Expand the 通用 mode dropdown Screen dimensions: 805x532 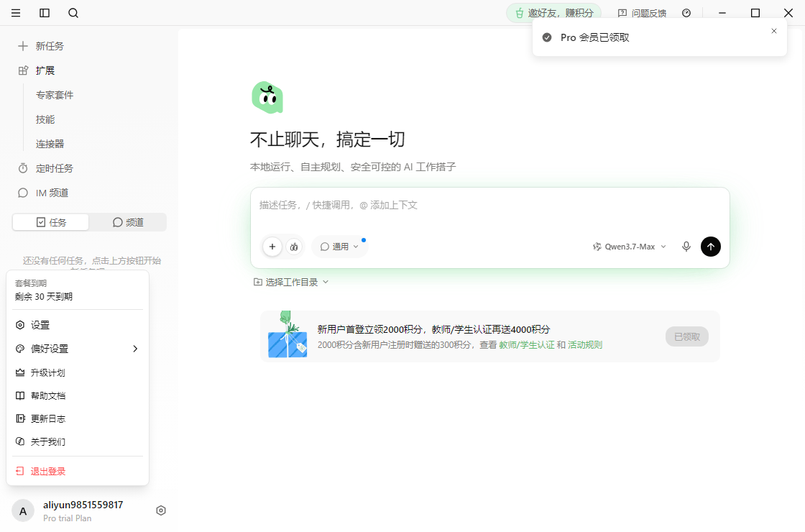coord(339,247)
